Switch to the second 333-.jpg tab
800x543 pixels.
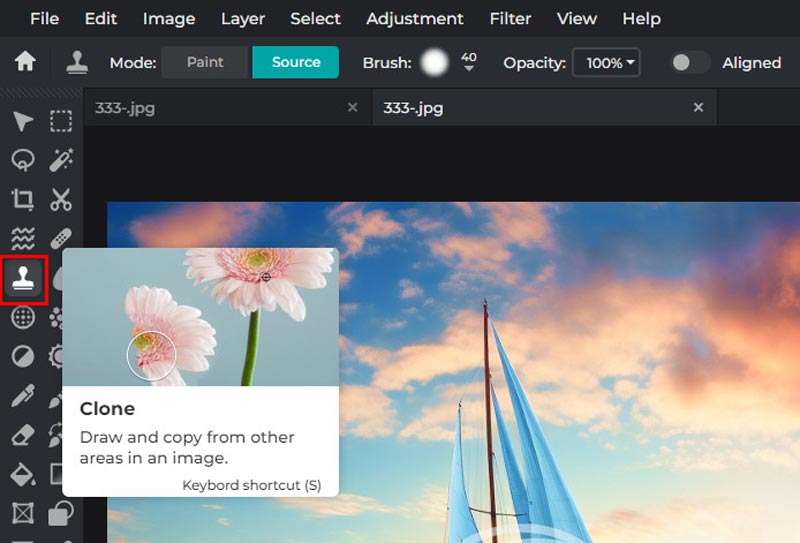coord(544,108)
